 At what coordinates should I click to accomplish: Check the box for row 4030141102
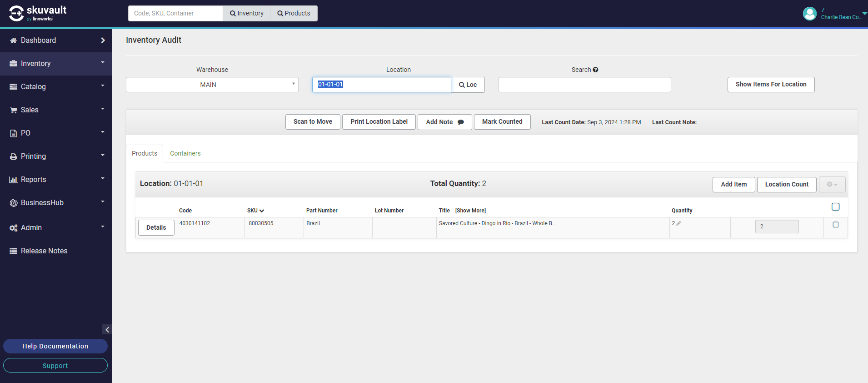point(835,225)
